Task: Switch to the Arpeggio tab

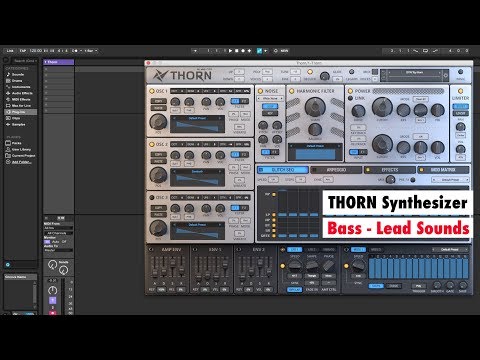Action: click(x=336, y=170)
